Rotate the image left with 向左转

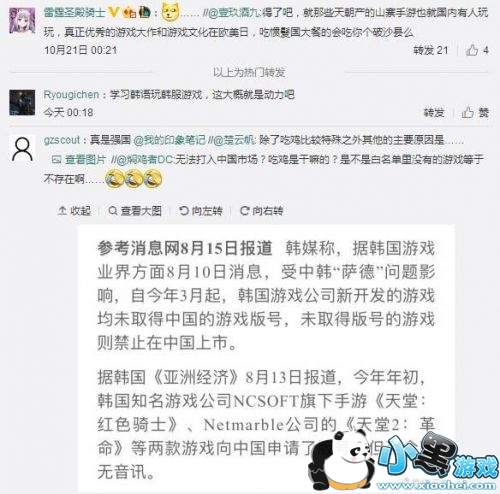[x=201, y=211]
